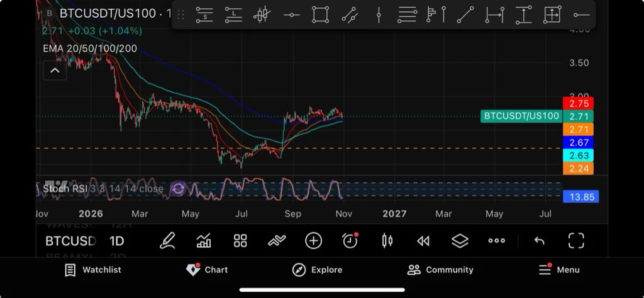Tap the blue 2.67 EMA price label
This screenshot has height=298, width=644.
[x=578, y=143]
